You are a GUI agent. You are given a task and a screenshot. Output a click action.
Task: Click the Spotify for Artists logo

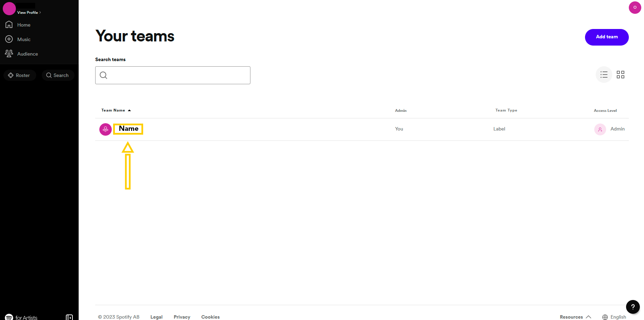coord(21,317)
